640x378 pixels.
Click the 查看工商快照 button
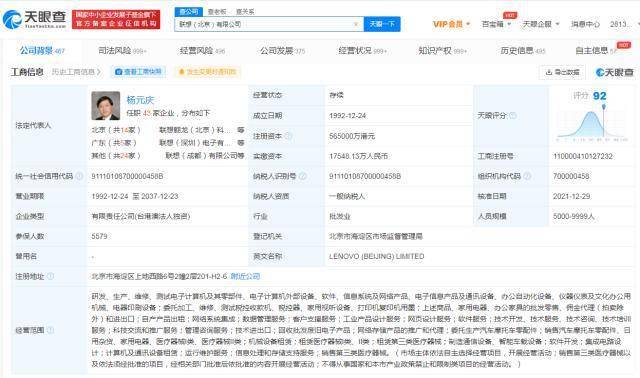tap(138, 72)
